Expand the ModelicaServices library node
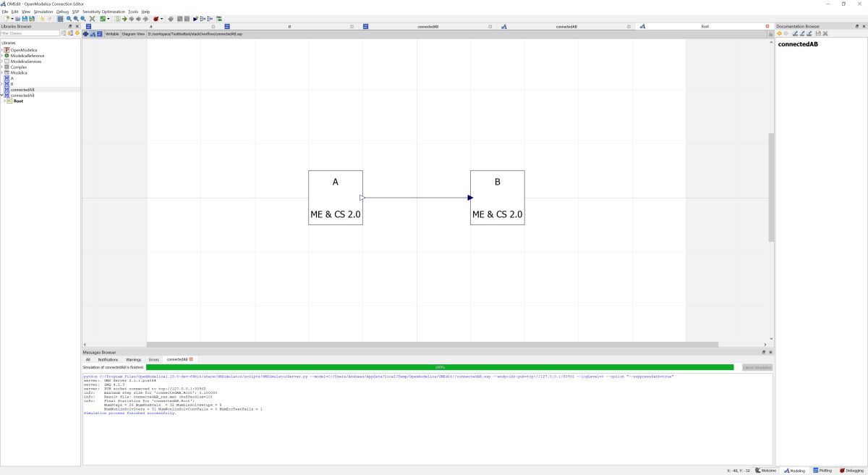This screenshot has width=868, height=475. pos(2,62)
